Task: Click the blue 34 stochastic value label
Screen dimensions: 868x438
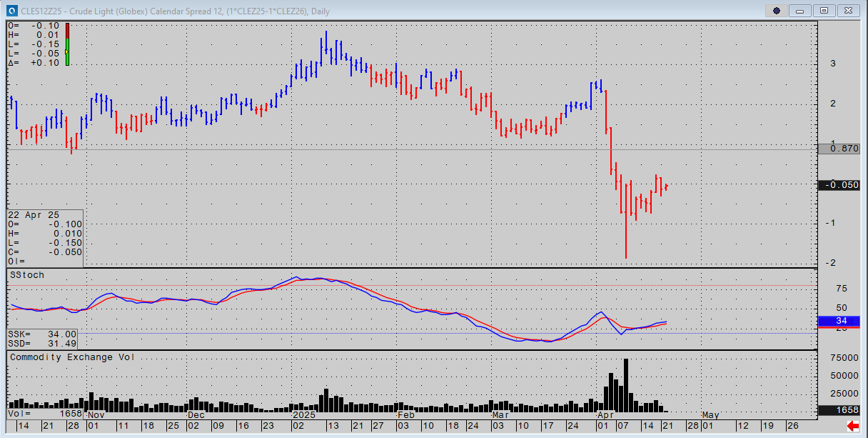Action: coord(839,321)
